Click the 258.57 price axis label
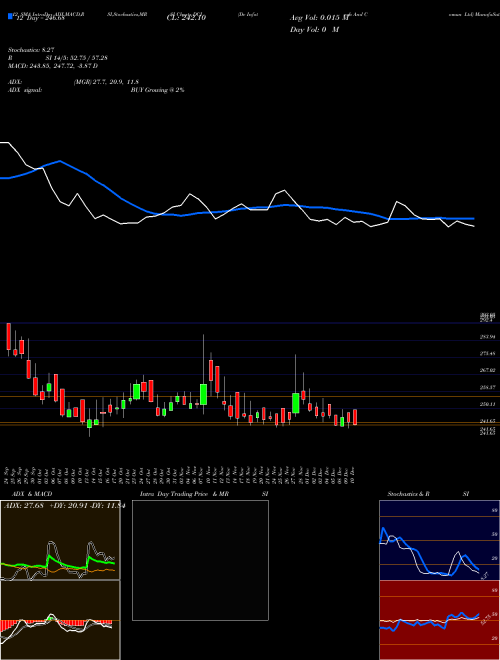The image size is (500, 660). (x=487, y=387)
